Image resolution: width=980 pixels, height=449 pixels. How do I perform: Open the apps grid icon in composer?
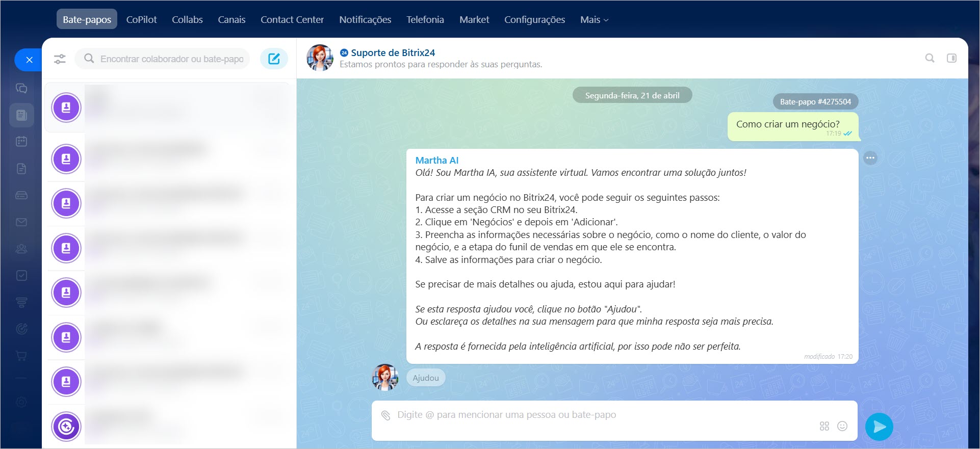click(824, 426)
